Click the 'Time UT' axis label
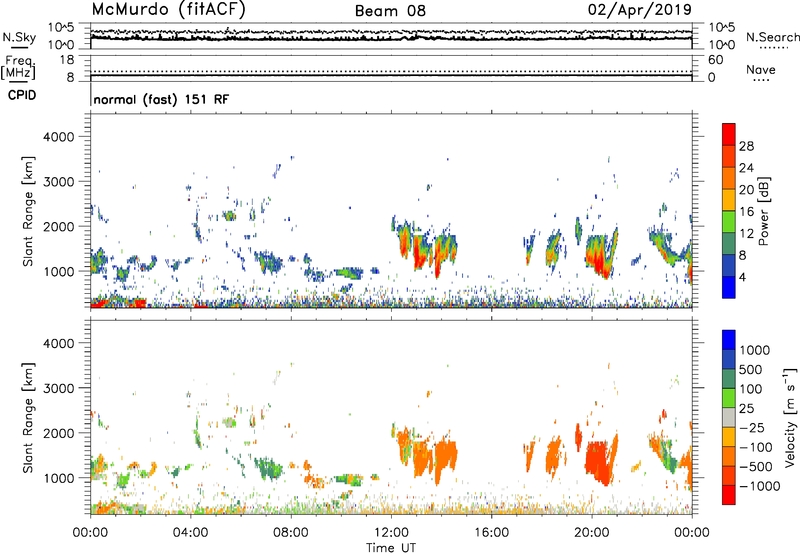 (x=391, y=548)
